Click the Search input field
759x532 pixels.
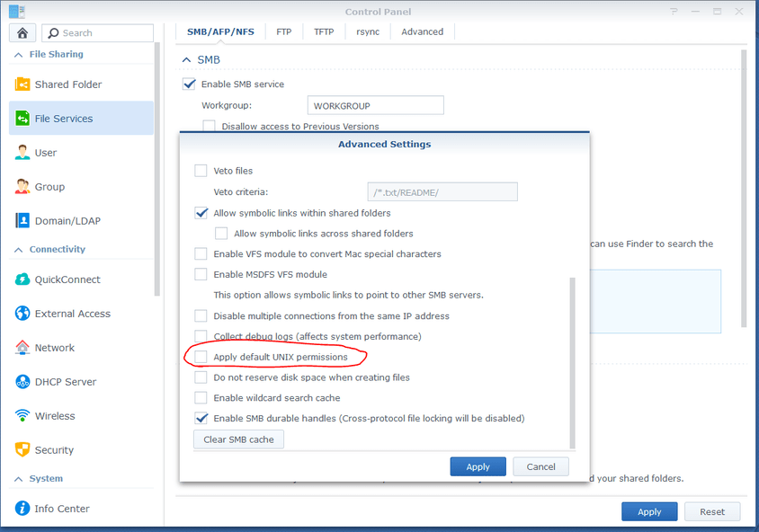coord(98,33)
